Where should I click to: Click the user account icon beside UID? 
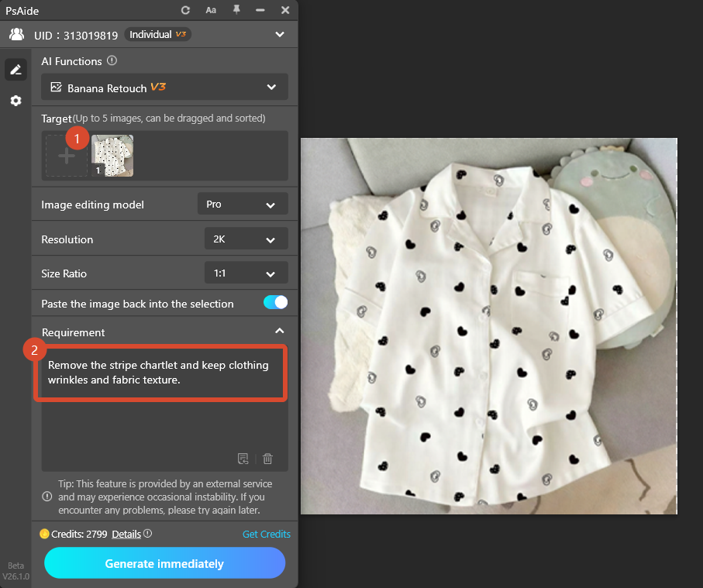pos(16,34)
